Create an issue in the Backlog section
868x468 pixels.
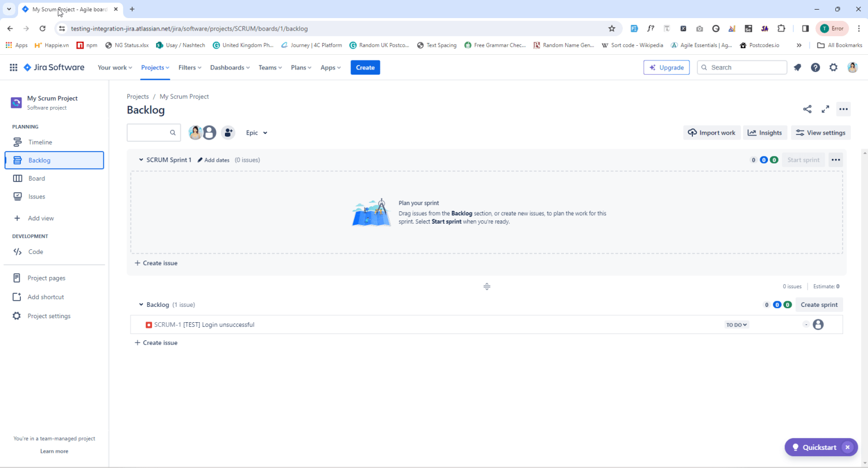pyautogui.click(x=156, y=343)
